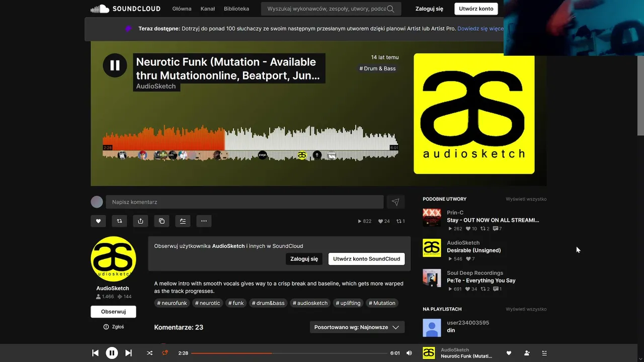This screenshot has height=362, width=644.
Task: Open the Biblioteka nav item
Action: click(x=236, y=9)
